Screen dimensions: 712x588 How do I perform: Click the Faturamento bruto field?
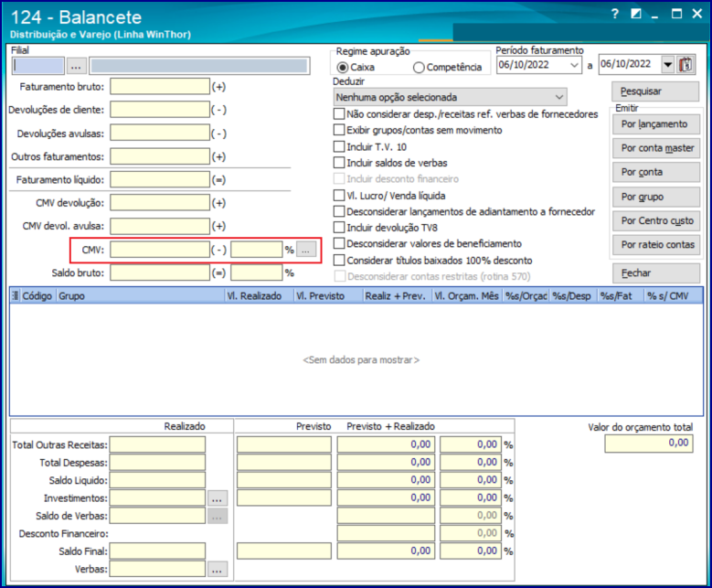[160, 86]
